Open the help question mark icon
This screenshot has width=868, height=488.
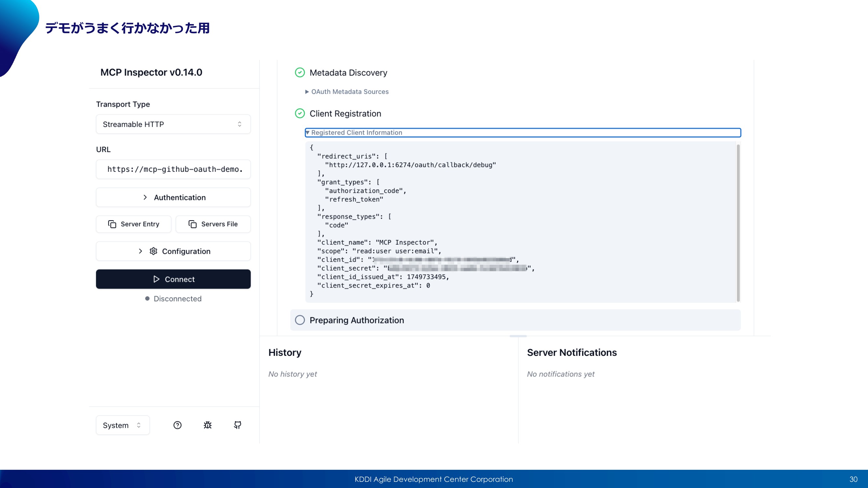[x=177, y=425]
